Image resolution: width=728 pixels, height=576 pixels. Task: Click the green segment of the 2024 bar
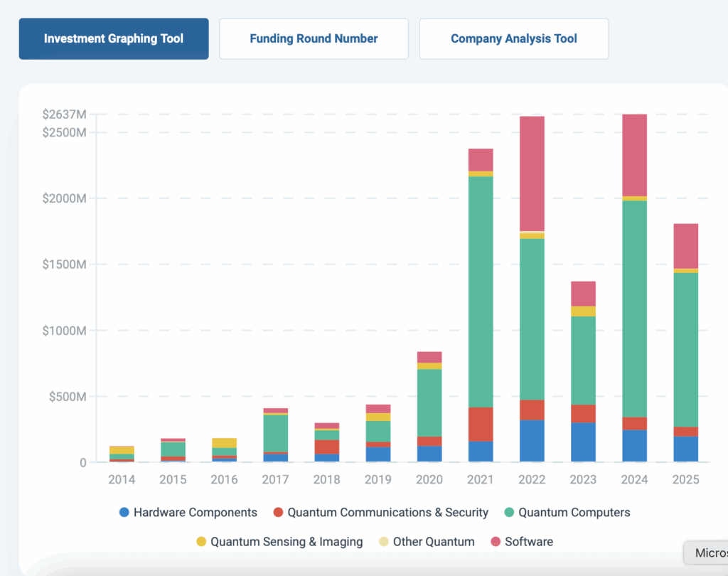[634, 309]
